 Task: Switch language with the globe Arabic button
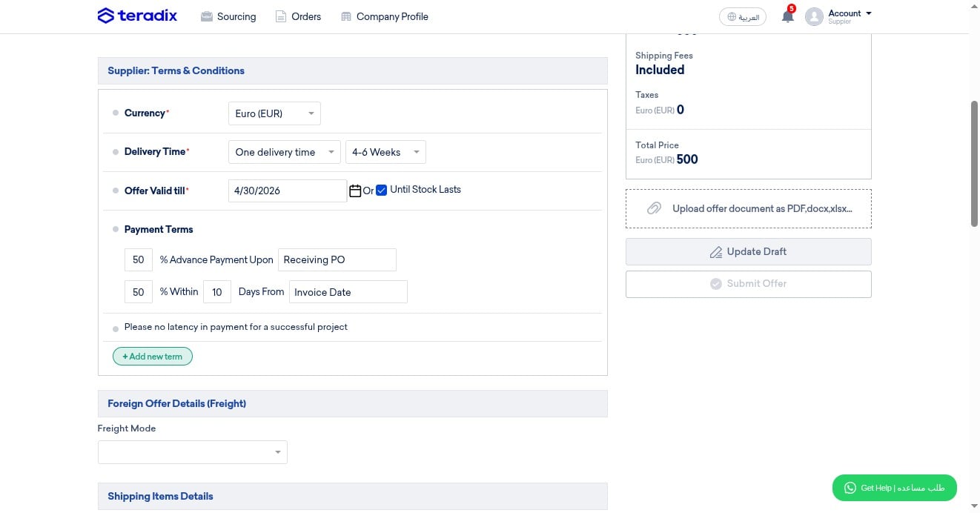point(742,16)
